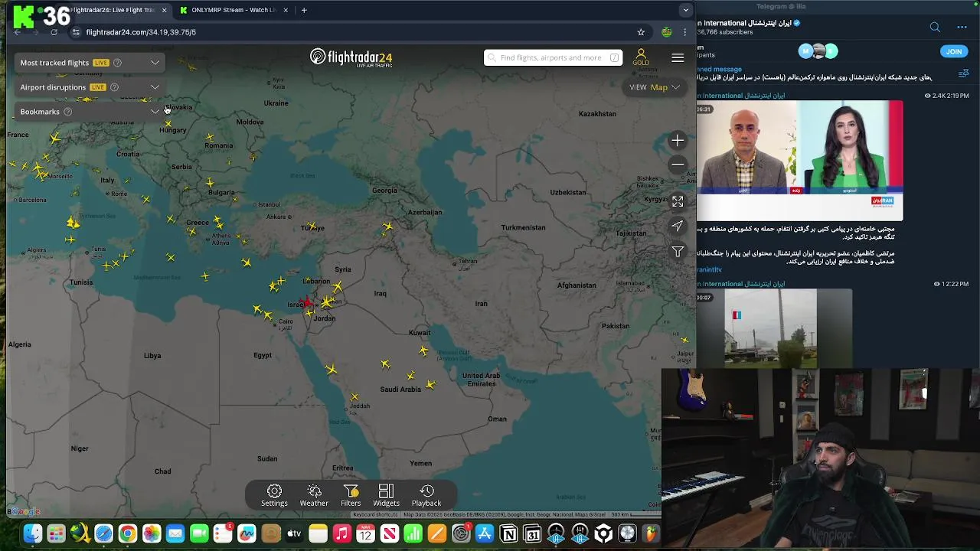
Task: Click the 'Egypt' map label
Action: point(263,355)
